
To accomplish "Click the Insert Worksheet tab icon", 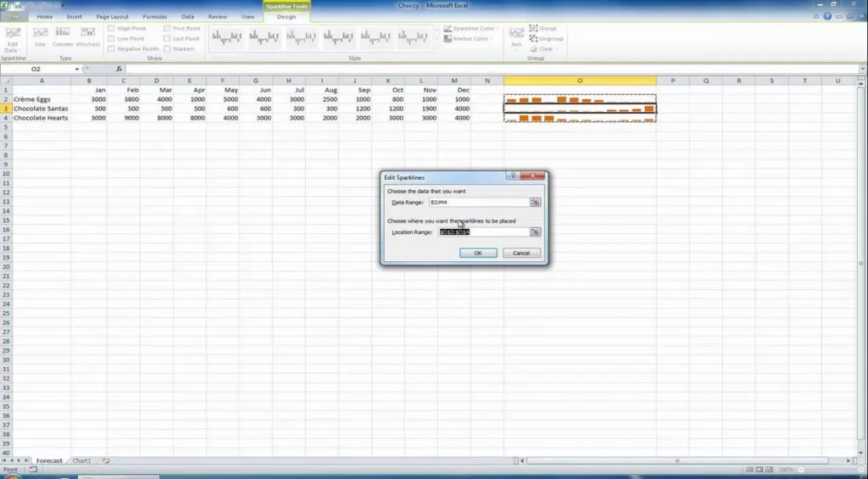I will pyautogui.click(x=106, y=460).
